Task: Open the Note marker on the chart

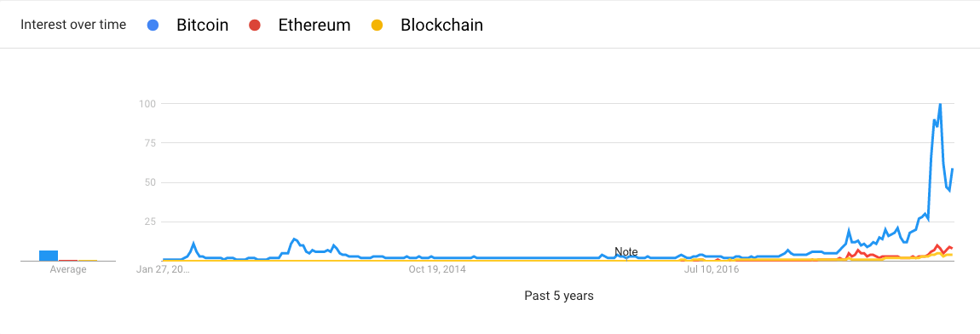Action: point(626,252)
